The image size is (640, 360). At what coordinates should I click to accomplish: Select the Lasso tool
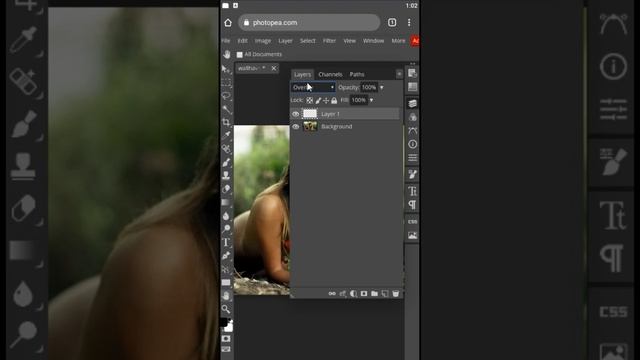pyautogui.click(x=226, y=96)
